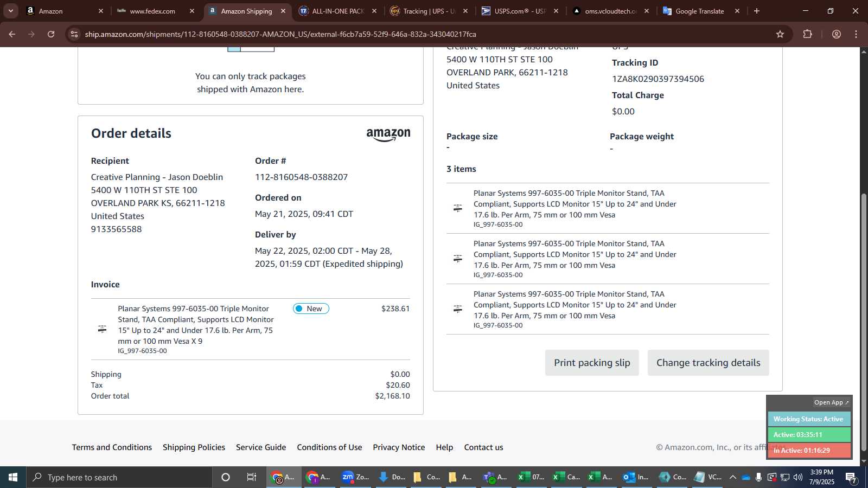The height and width of the screenshot is (488, 868).
Task: Open Cortana circle icon on taskbar
Action: pos(226,477)
